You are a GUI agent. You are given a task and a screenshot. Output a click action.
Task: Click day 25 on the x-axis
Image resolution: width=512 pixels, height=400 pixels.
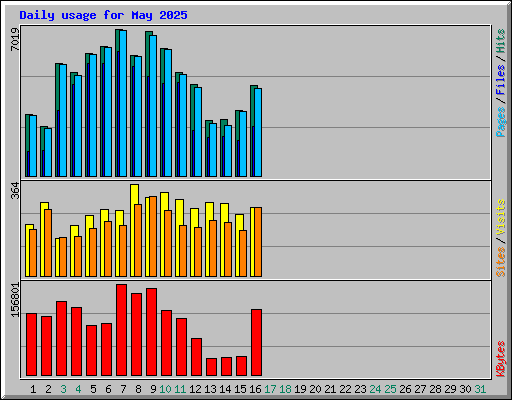point(390,389)
